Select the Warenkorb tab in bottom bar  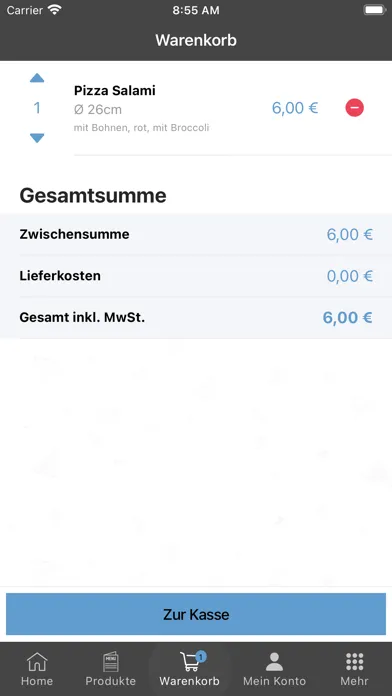190,669
